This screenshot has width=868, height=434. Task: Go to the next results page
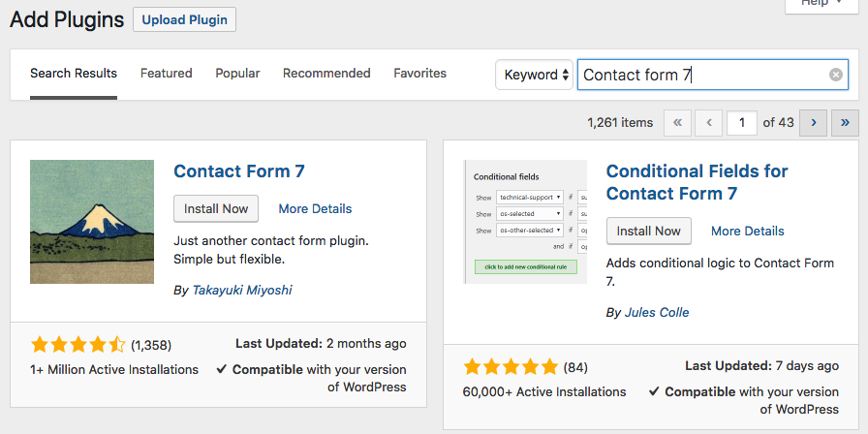[813, 123]
